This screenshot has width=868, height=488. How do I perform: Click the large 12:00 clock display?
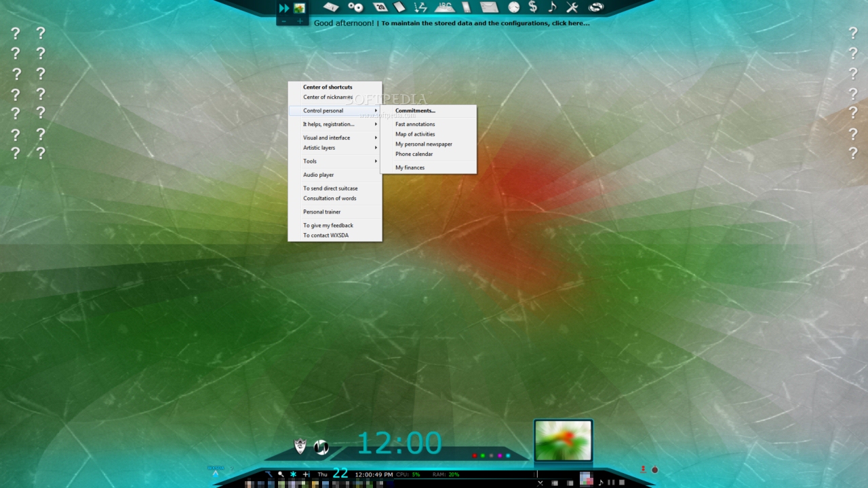click(x=399, y=443)
